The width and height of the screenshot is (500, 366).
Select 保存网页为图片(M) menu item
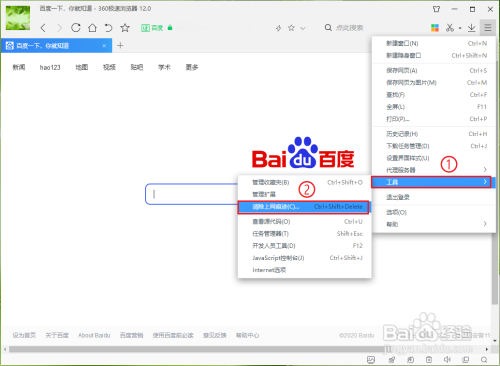pos(433,82)
